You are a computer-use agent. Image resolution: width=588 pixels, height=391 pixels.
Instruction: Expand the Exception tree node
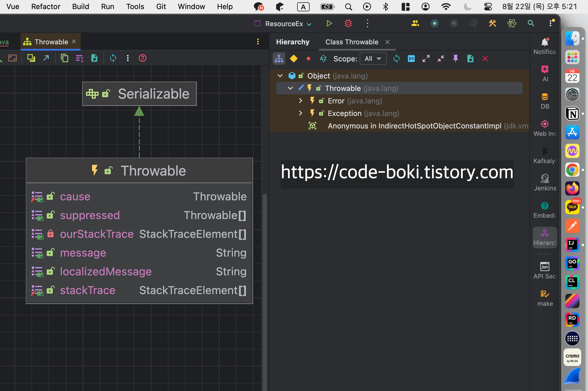coord(301,113)
